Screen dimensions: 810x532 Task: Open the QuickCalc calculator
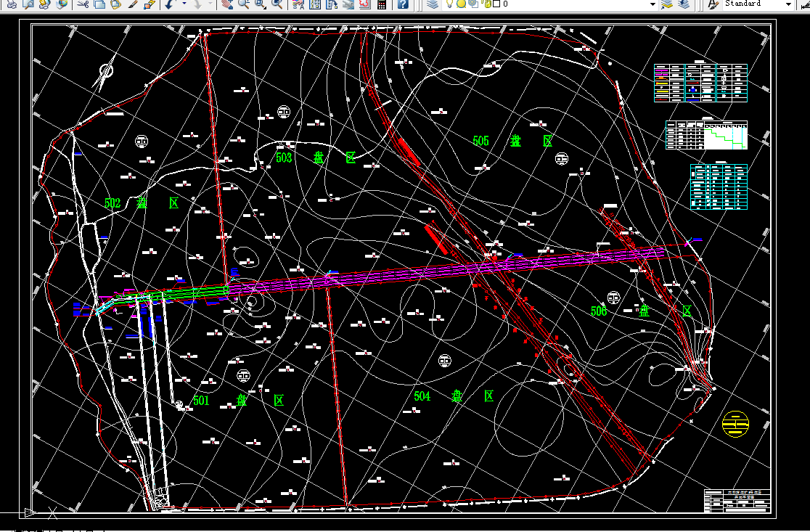coord(382,4)
